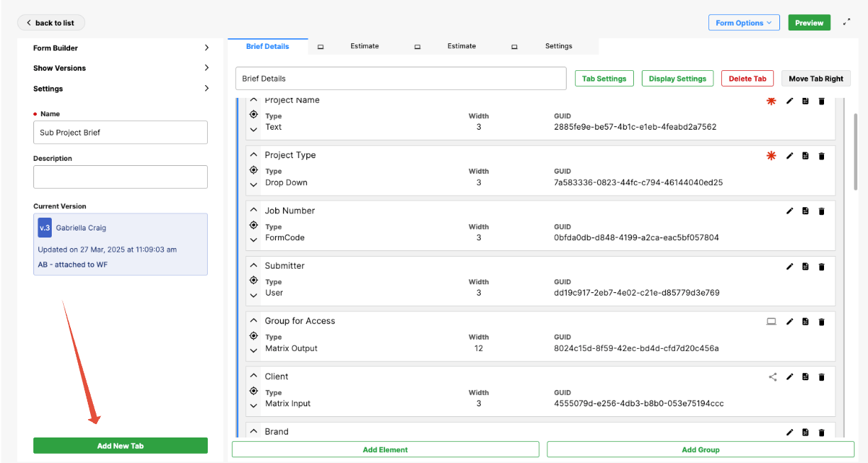Open Display Settings
This screenshot has height=463, width=868.
677,79
